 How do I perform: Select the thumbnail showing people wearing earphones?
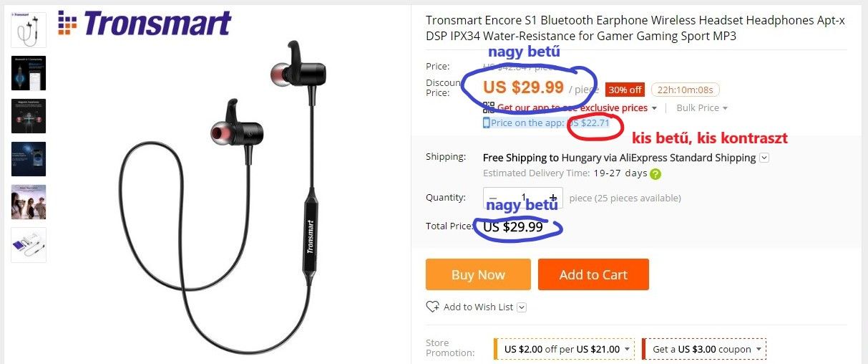[29, 201]
